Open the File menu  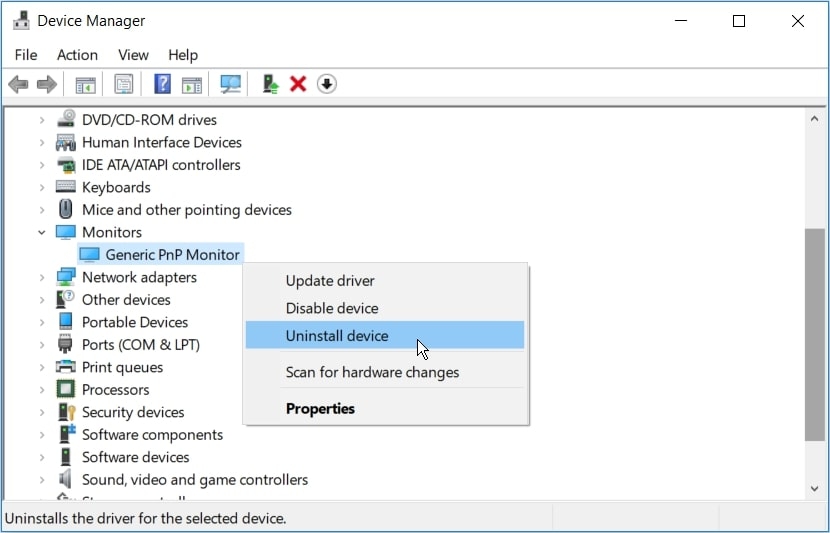click(x=26, y=55)
